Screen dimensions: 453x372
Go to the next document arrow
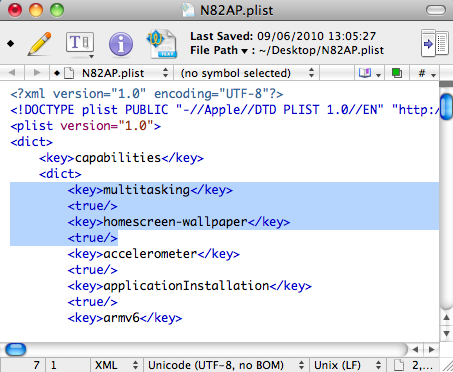[37, 72]
